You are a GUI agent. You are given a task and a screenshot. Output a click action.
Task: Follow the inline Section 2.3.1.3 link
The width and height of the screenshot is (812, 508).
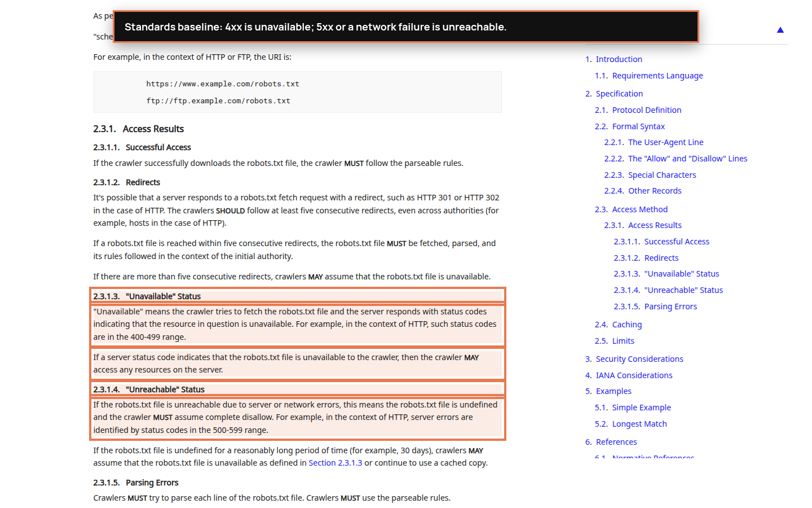(336, 463)
